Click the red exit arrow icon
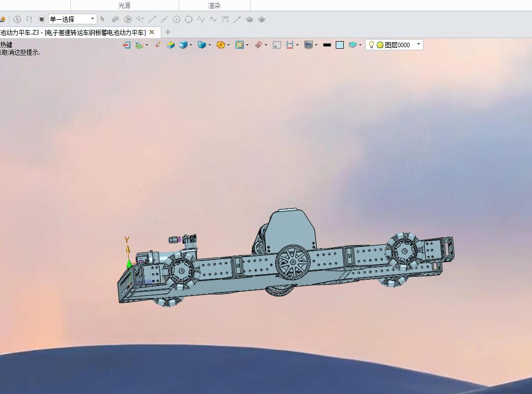This screenshot has height=394, width=532. (127, 45)
